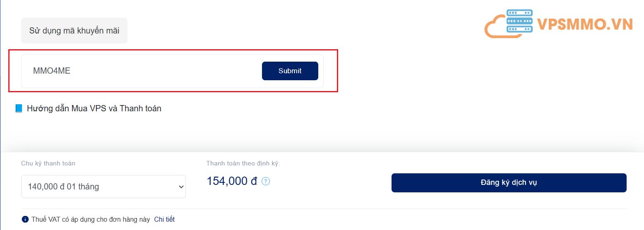644x230 pixels.
Task: Click the 154,000 đ recurring price
Action: [x=232, y=181]
